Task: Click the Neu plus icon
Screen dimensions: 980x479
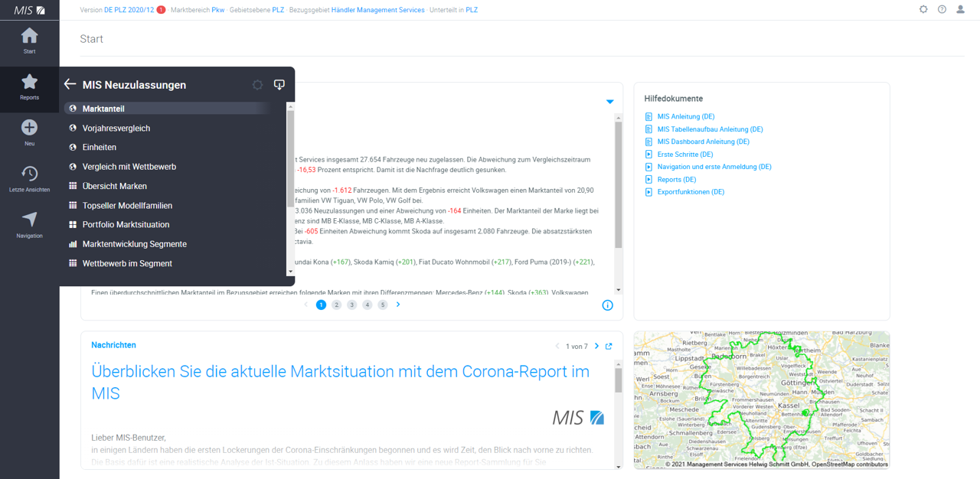Action: coord(29,127)
